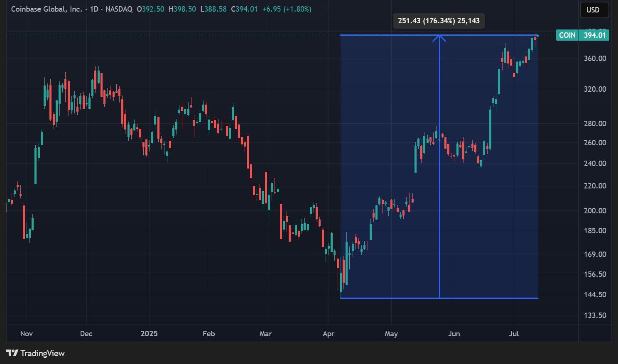The height and width of the screenshot is (364, 618).
Task: Click the open value O392.50 in header
Action: 150,9
